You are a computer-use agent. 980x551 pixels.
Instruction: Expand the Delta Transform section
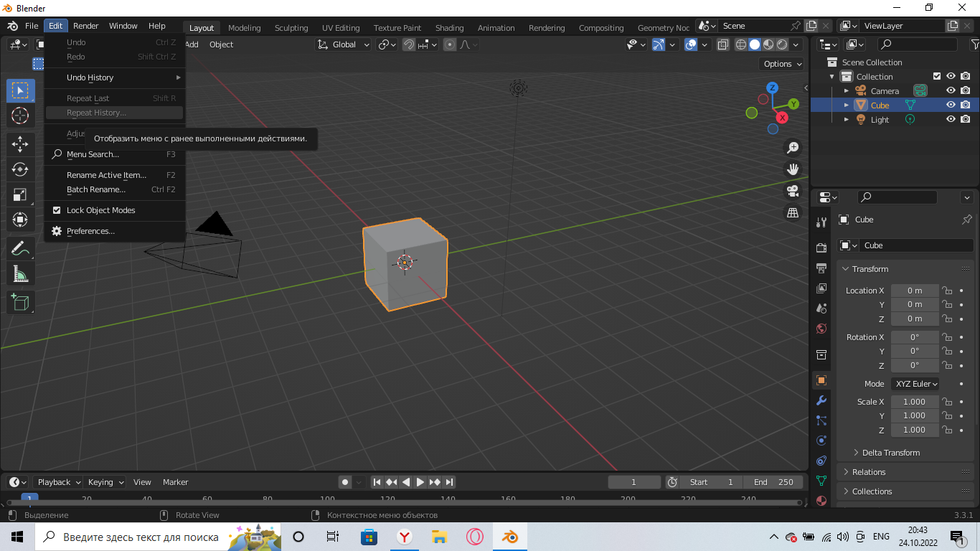(890, 452)
